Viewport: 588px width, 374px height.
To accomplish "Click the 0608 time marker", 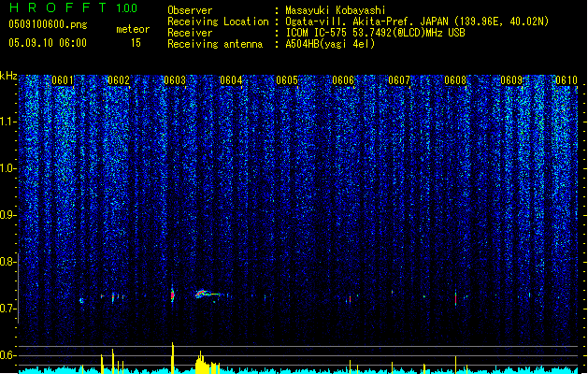I will point(455,80).
